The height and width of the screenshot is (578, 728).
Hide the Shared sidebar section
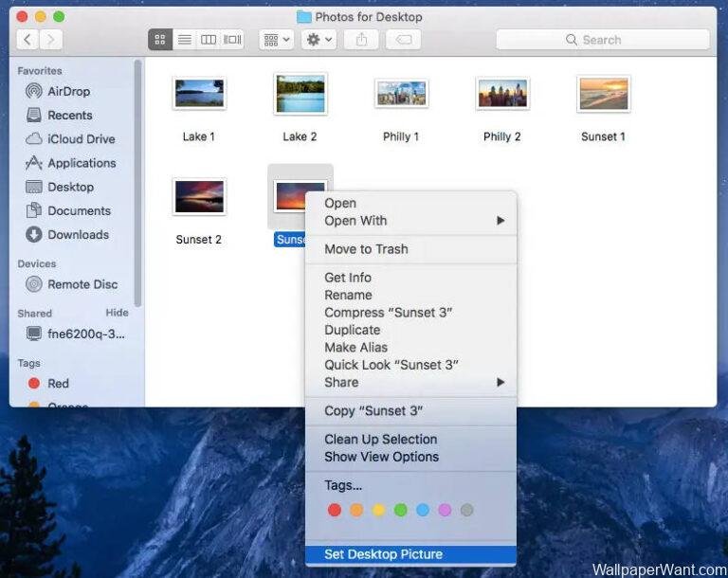click(117, 313)
